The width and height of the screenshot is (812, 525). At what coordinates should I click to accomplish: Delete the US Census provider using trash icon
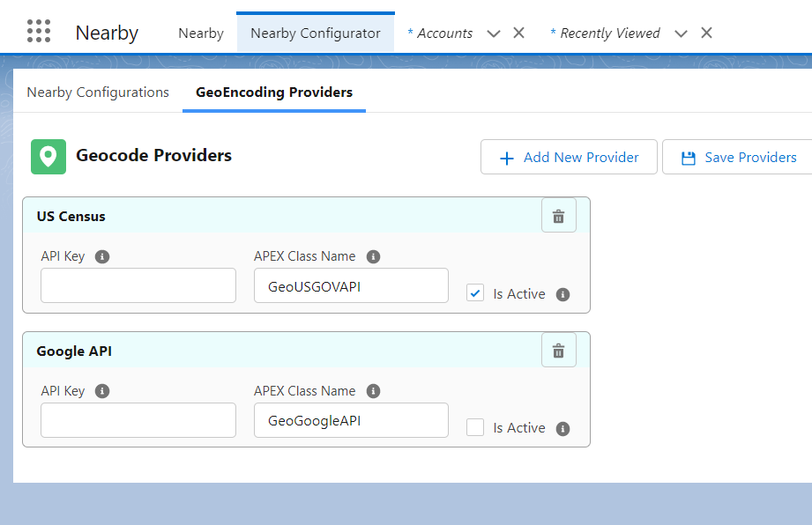click(558, 215)
